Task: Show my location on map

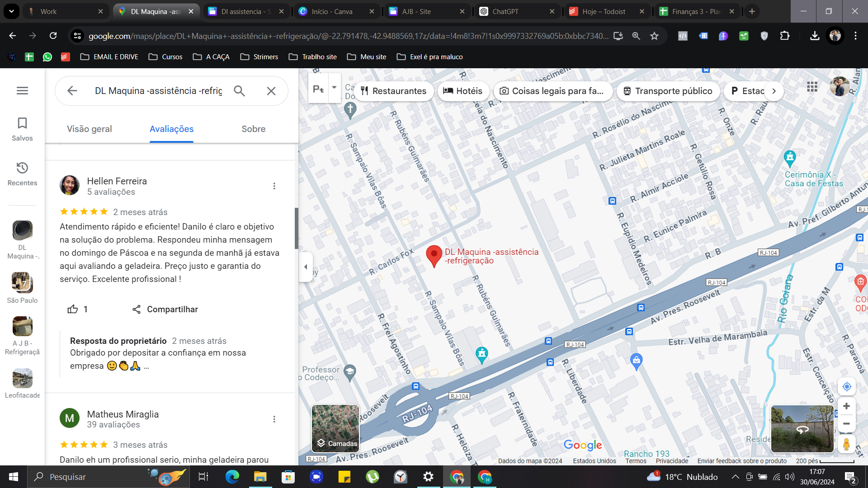Action: pos(847,387)
